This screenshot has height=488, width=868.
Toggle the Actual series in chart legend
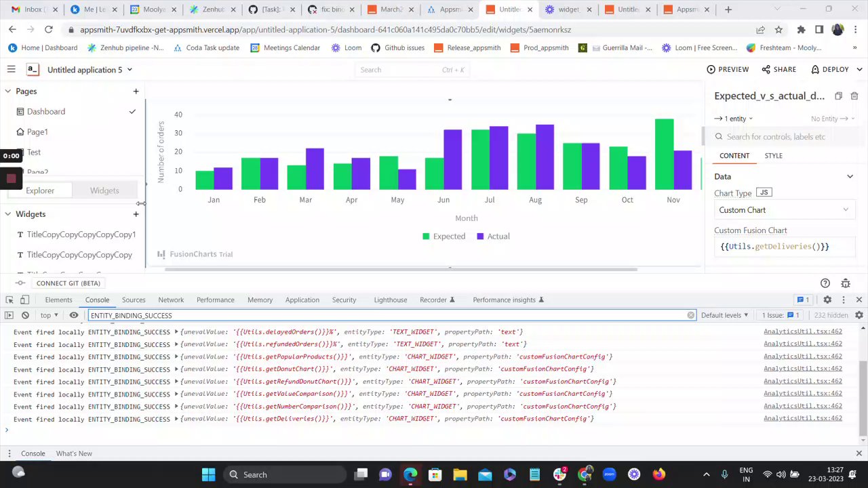point(493,236)
